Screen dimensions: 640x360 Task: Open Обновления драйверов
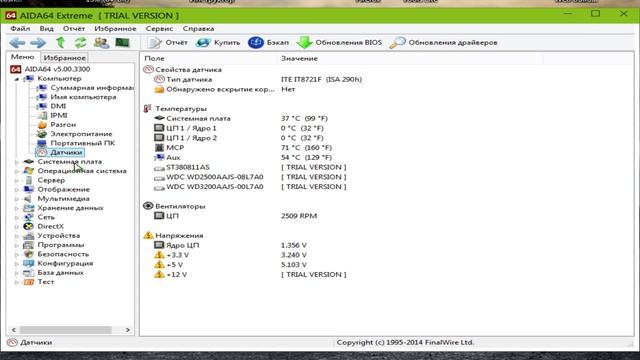coord(444,42)
